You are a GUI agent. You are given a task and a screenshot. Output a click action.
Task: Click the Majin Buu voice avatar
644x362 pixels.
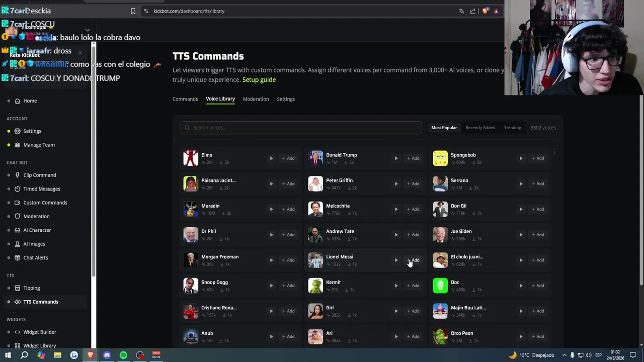pos(440,311)
